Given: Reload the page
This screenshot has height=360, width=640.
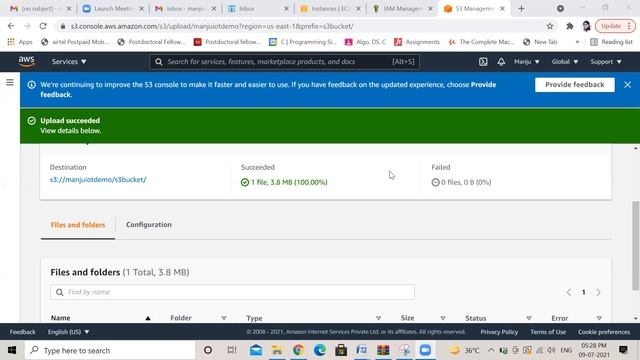Looking at the screenshot, I should click(x=43, y=26).
